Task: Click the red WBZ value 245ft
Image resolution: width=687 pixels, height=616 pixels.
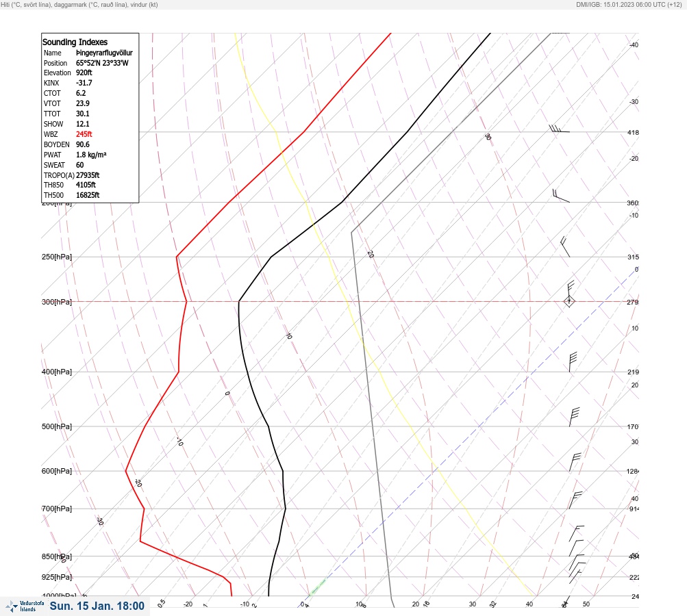Action: (x=84, y=134)
